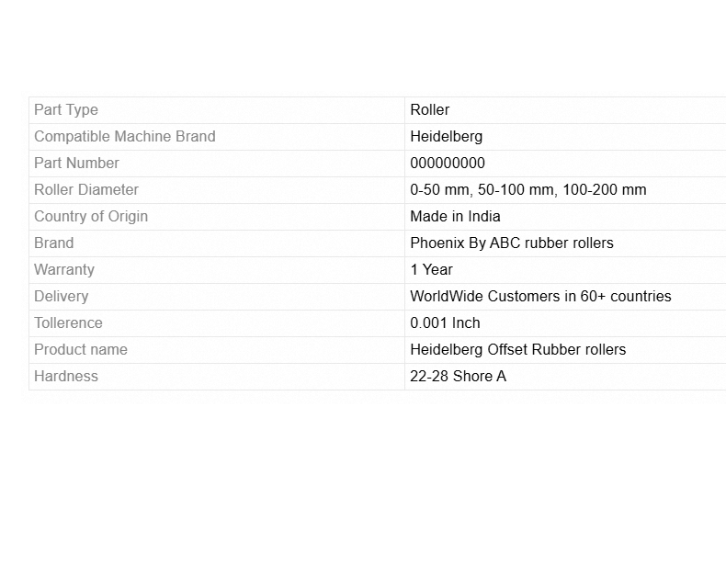726x588 pixels.
Task: Select the 'Made in India' cell
Action: coord(456,217)
